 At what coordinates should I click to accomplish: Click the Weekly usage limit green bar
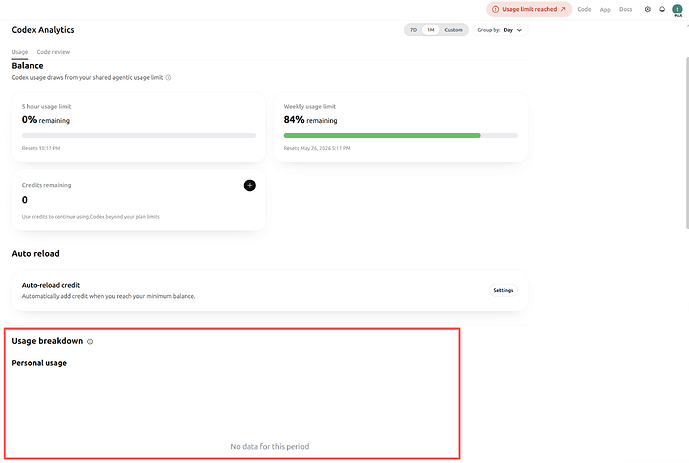(382, 136)
